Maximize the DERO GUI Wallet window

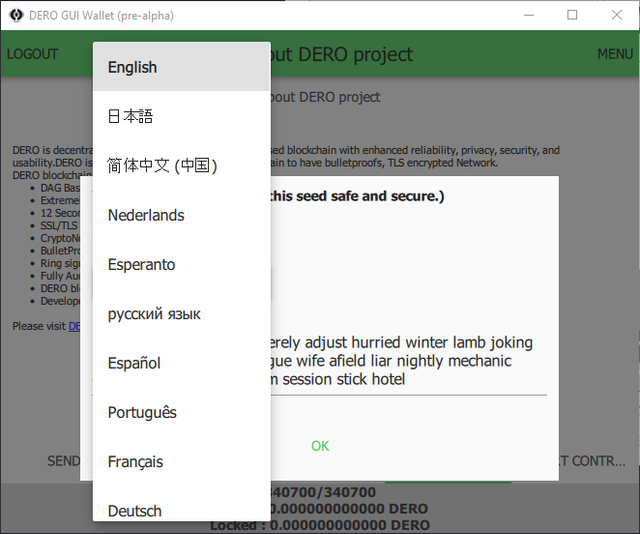(572, 15)
